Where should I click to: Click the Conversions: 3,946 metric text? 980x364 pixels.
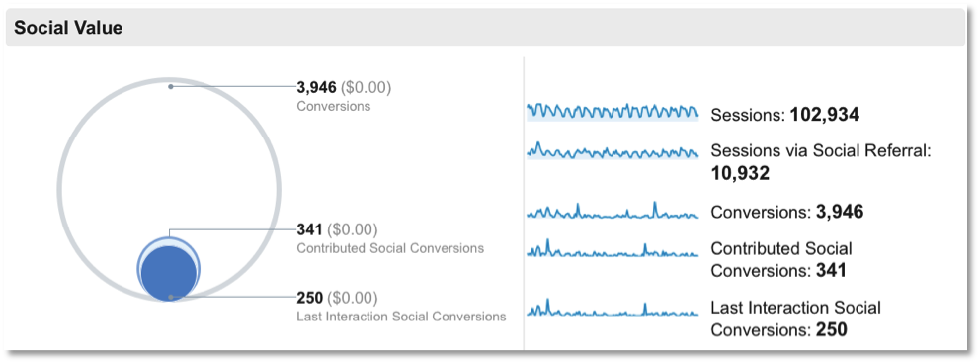pos(787,212)
